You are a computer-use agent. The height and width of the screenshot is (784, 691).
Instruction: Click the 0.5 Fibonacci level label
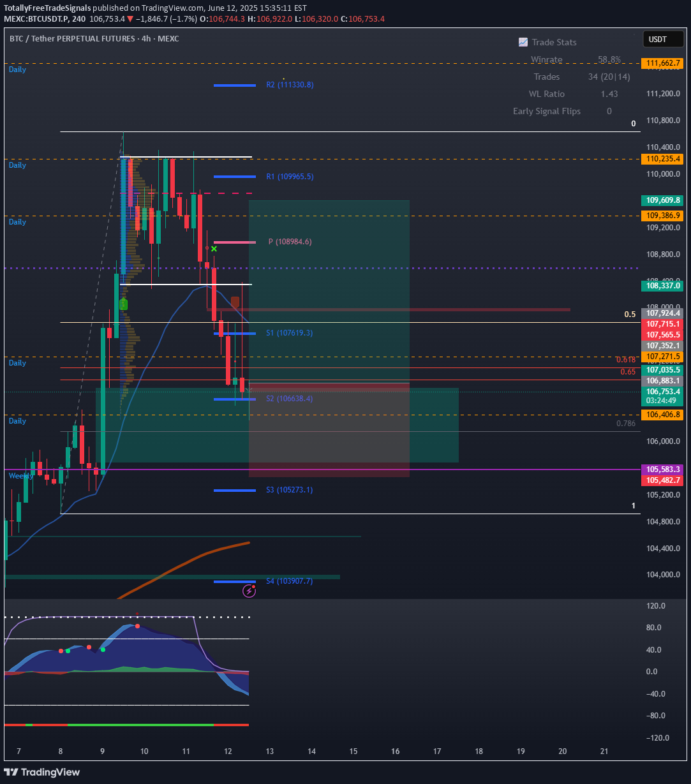pos(630,314)
